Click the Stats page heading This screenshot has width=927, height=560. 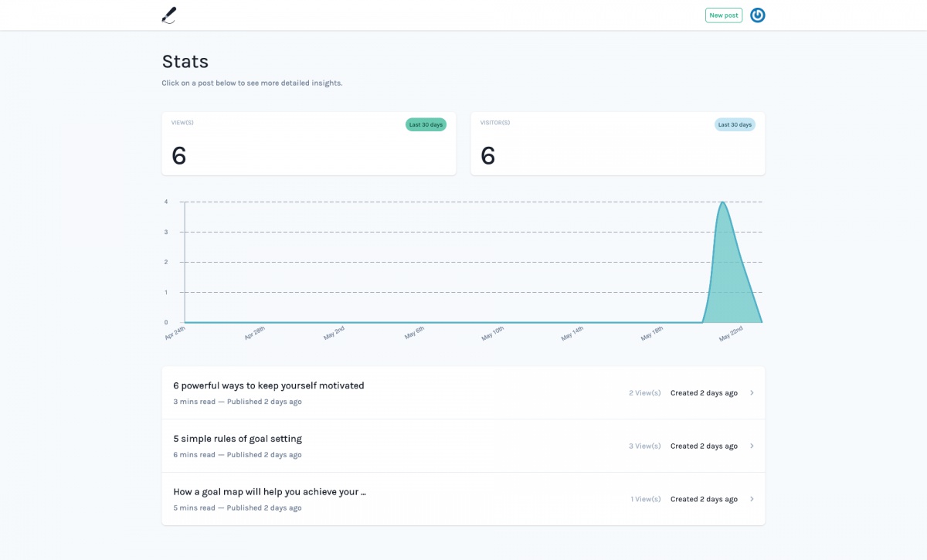(185, 61)
